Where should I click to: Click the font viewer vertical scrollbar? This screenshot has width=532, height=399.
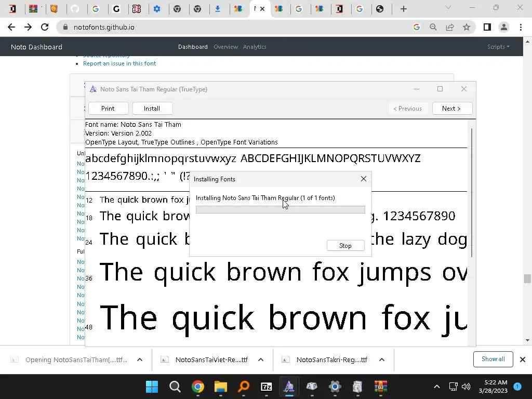click(472, 193)
